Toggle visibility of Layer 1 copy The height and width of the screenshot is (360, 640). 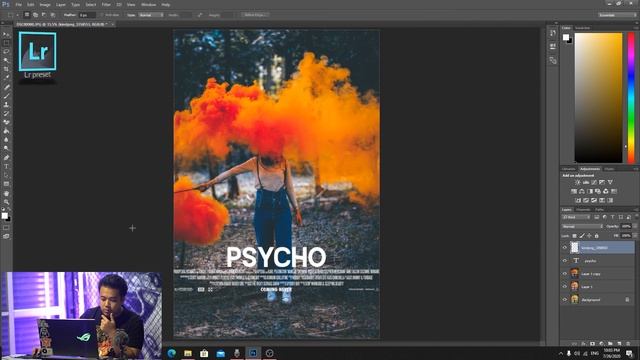pyautogui.click(x=565, y=273)
